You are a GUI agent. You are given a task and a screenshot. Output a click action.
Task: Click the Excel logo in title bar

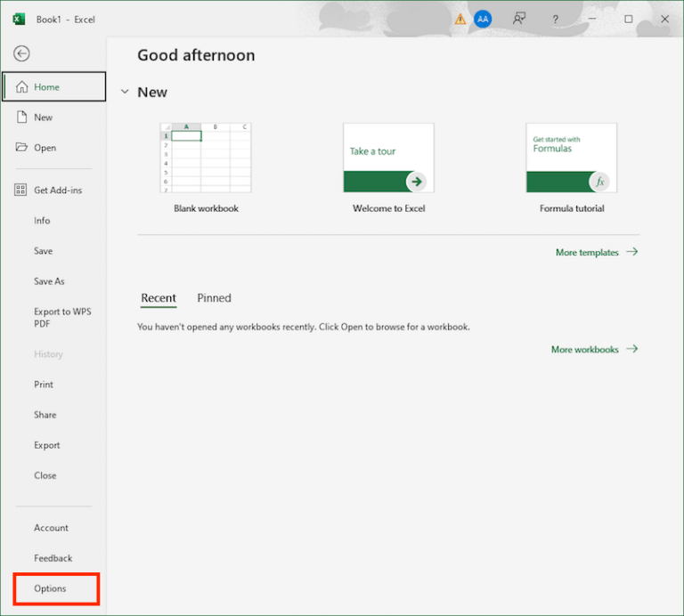tap(19, 20)
